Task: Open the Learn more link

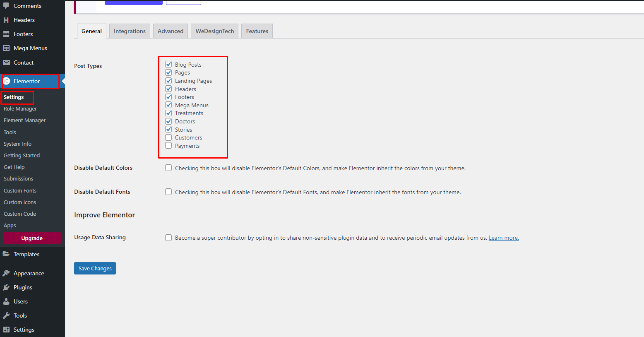Action: tap(504, 238)
